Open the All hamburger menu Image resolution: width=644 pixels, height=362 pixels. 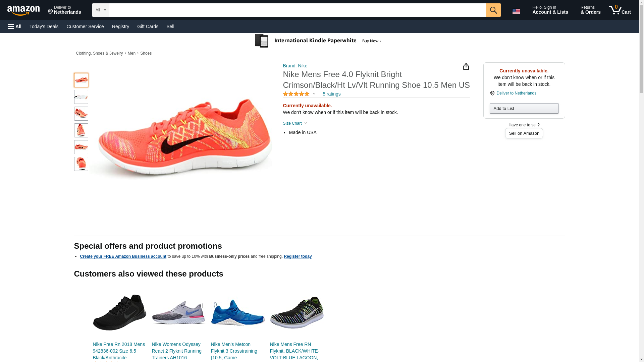click(15, 26)
